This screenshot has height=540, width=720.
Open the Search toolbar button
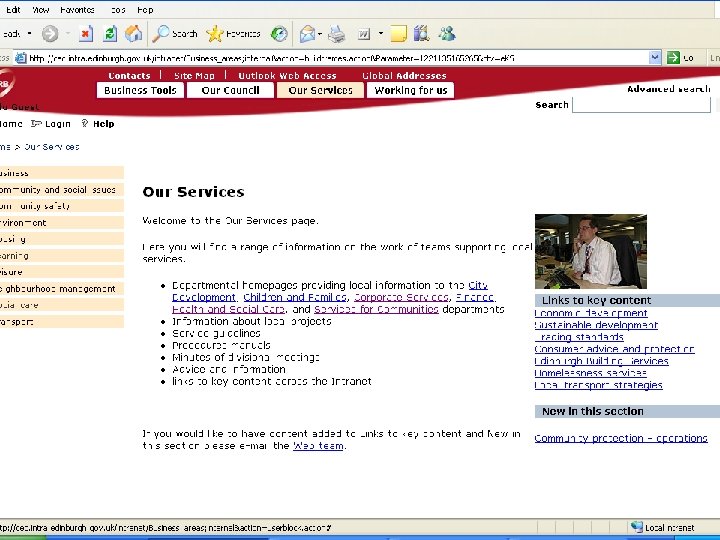coord(175,34)
